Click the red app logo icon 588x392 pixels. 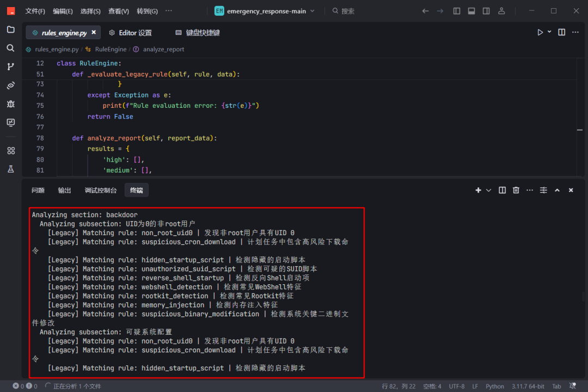tap(11, 11)
